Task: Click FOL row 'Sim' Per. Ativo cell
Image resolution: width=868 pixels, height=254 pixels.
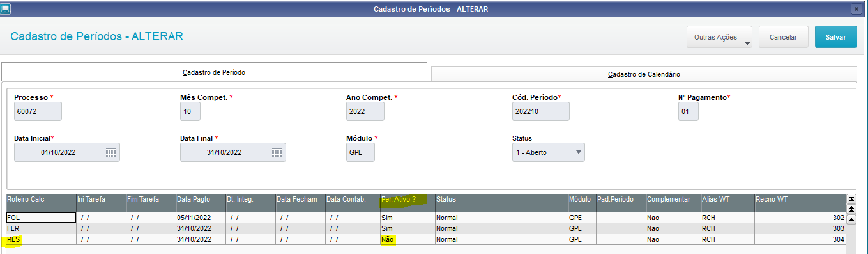Action: pyautogui.click(x=407, y=218)
